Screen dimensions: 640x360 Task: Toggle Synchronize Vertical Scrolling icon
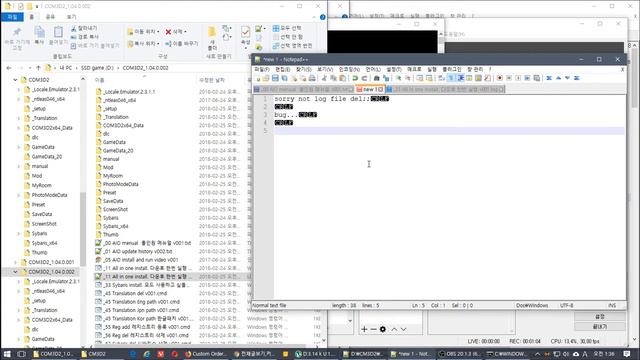[x=420, y=78]
